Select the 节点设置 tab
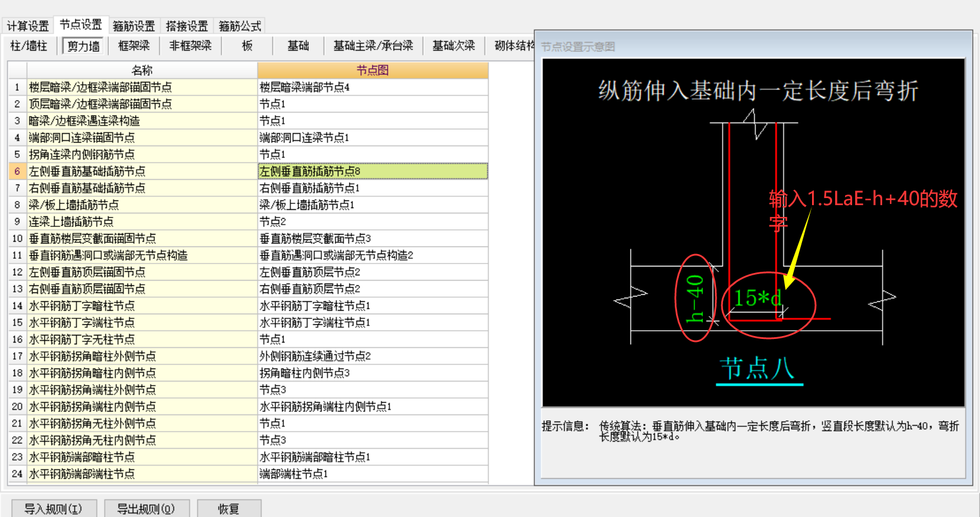980x517 pixels. pos(81,25)
